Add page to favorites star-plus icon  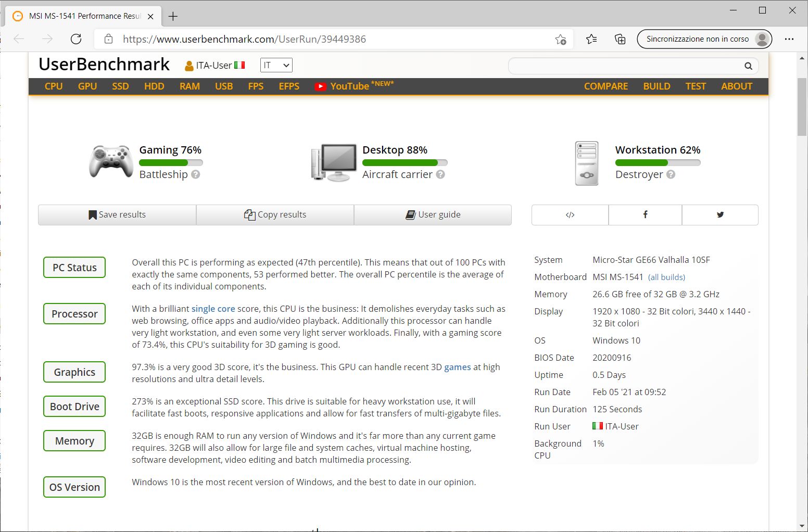coord(561,39)
